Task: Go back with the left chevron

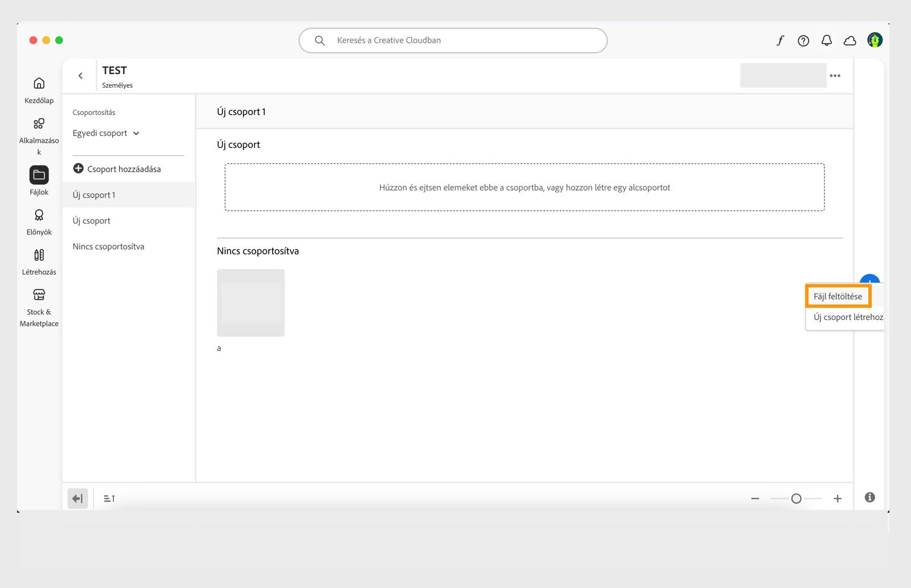Action: pyautogui.click(x=80, y=76)
